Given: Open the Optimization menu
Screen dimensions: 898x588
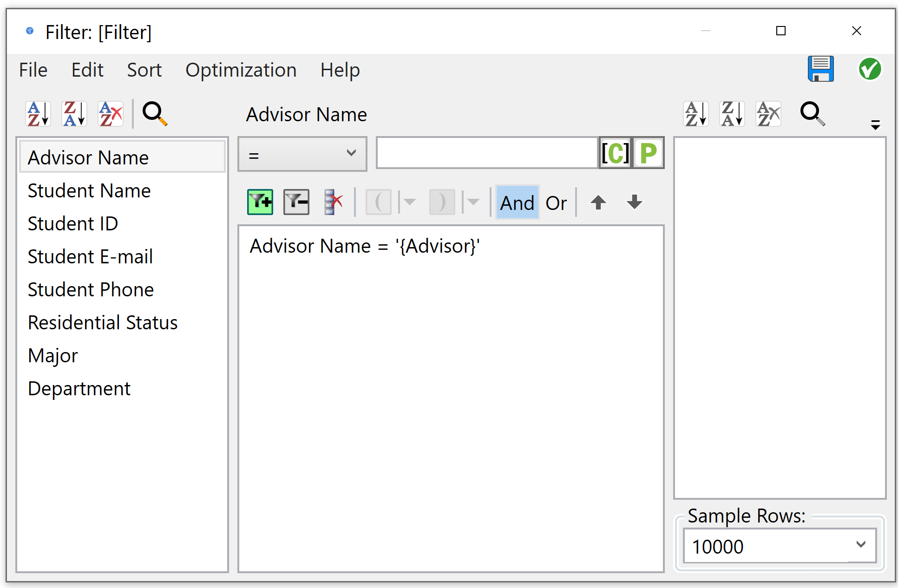Looking at the screenshot, I should 241,70.
